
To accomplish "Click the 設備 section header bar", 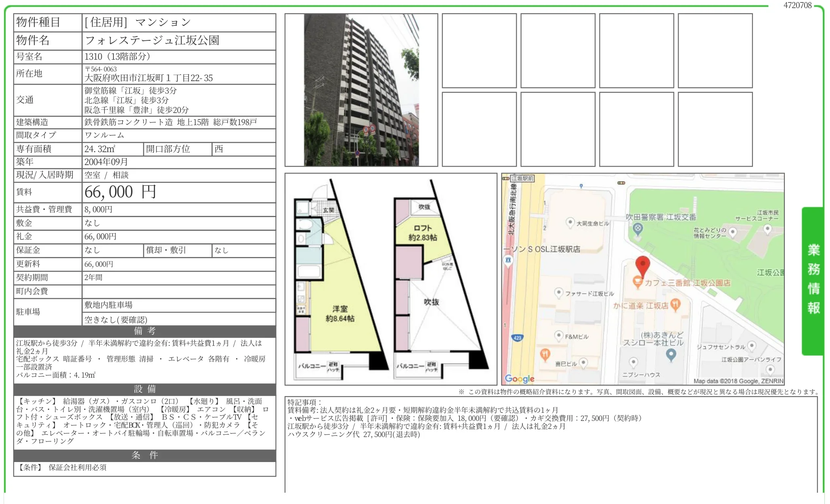I will (144, 389).
